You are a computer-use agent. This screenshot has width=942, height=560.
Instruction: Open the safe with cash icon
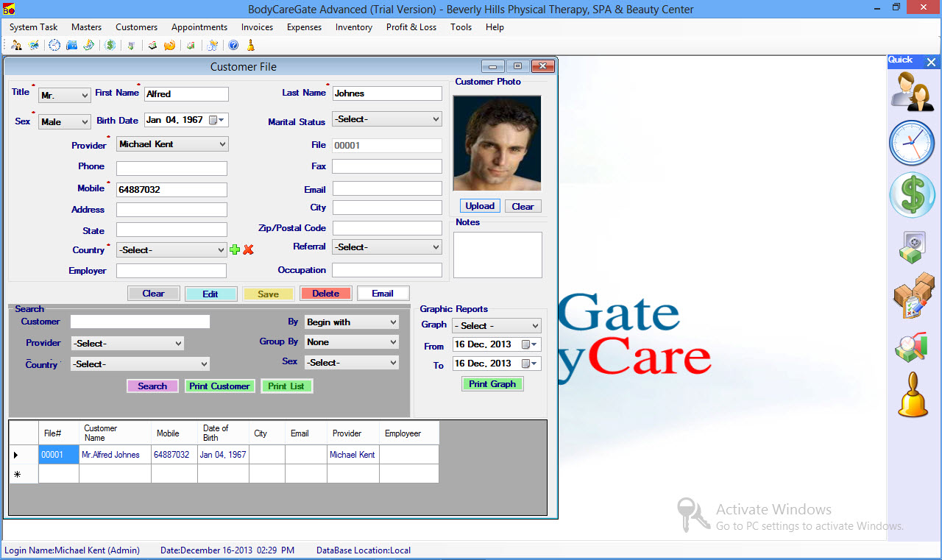(912, 247)
